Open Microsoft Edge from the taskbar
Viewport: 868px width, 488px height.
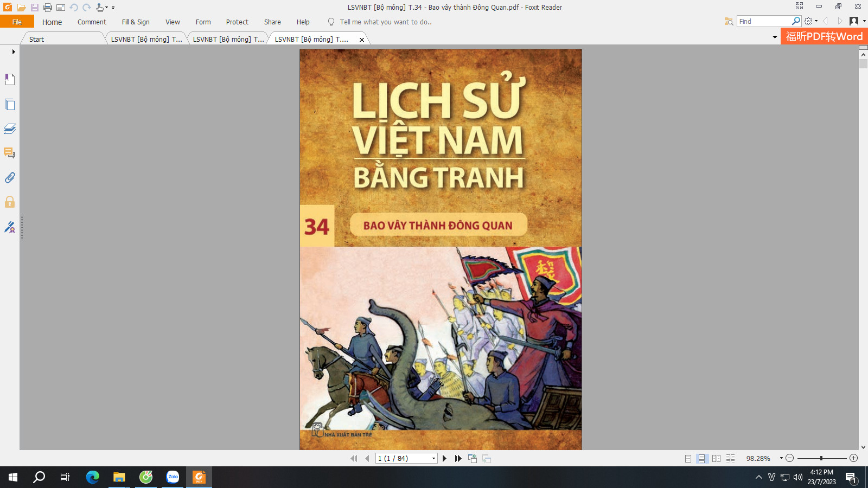coord(93,477)
